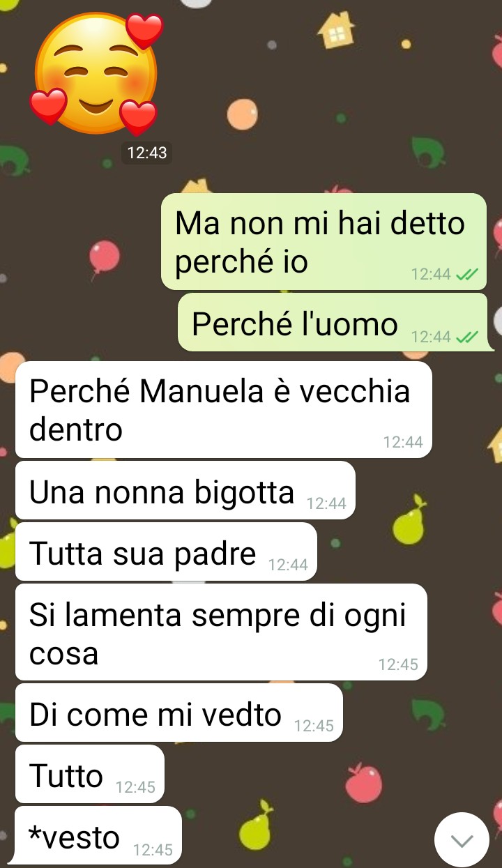Screen dimensions: 502x868
Task: Tap read checkmarks on "Perché l'uomo" message
Action: pyautogui.click(x=466, y=337)
